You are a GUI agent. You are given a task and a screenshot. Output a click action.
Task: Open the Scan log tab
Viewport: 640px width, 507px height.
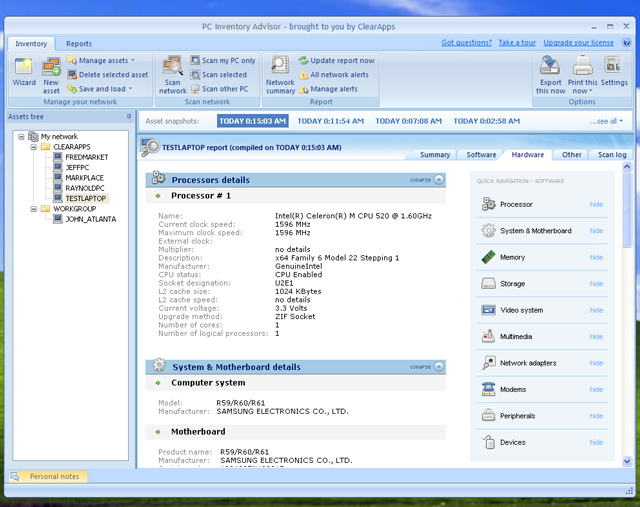(x=612, y=155)
